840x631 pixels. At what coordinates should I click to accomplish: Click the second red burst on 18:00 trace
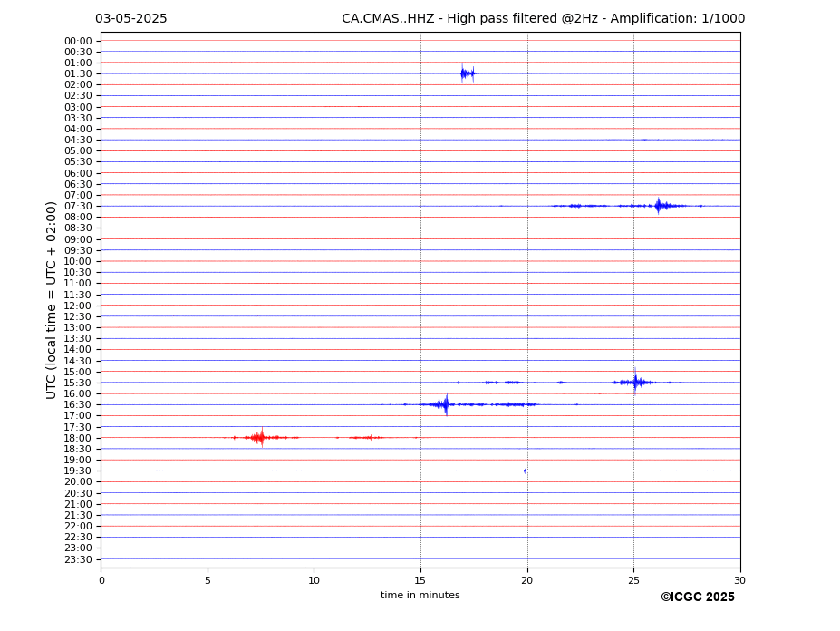tap(368, 438)
